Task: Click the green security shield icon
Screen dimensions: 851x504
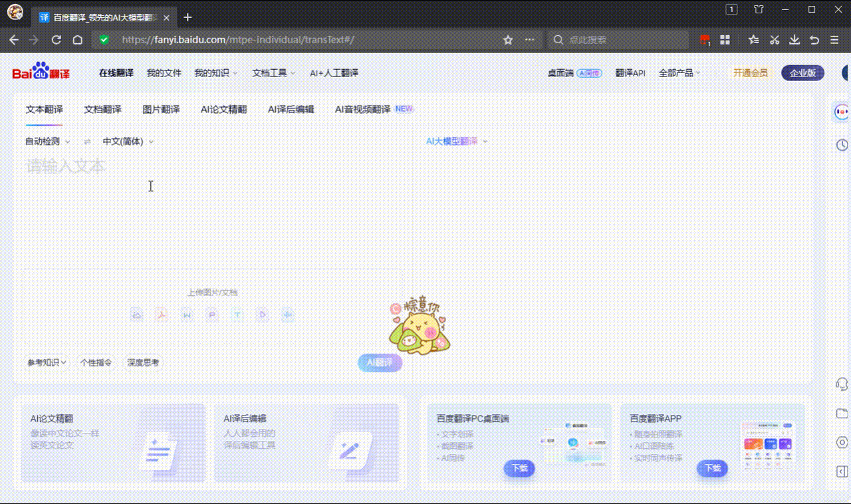Action: tap(104, 40)
